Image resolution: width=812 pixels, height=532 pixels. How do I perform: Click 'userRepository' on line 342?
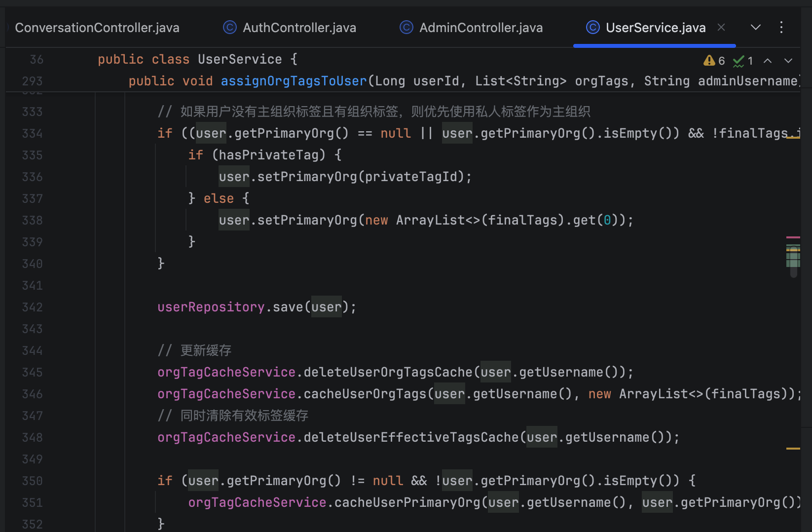211,307
